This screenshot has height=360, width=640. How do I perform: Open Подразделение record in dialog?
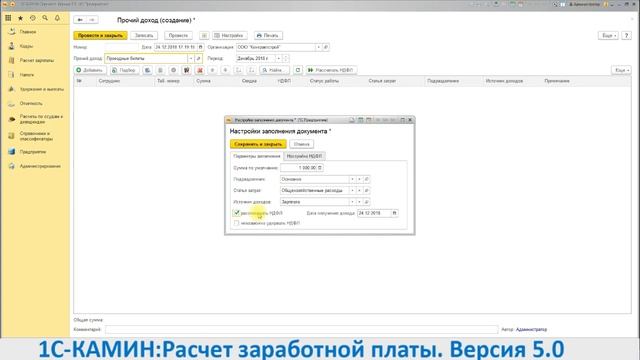[x=367, y=179]
